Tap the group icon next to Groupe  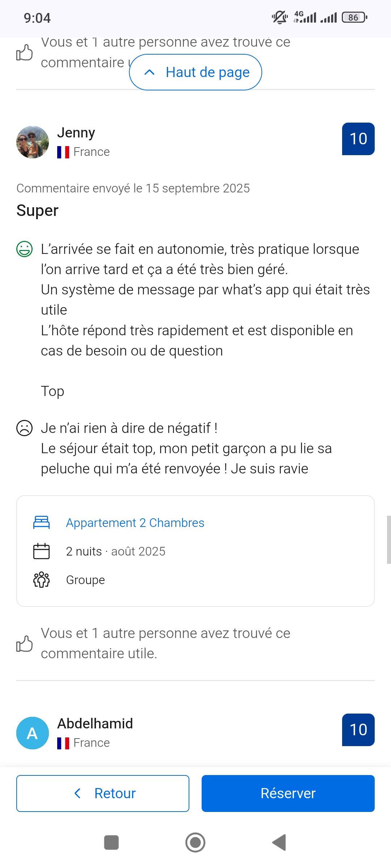(x=41, y=580)
